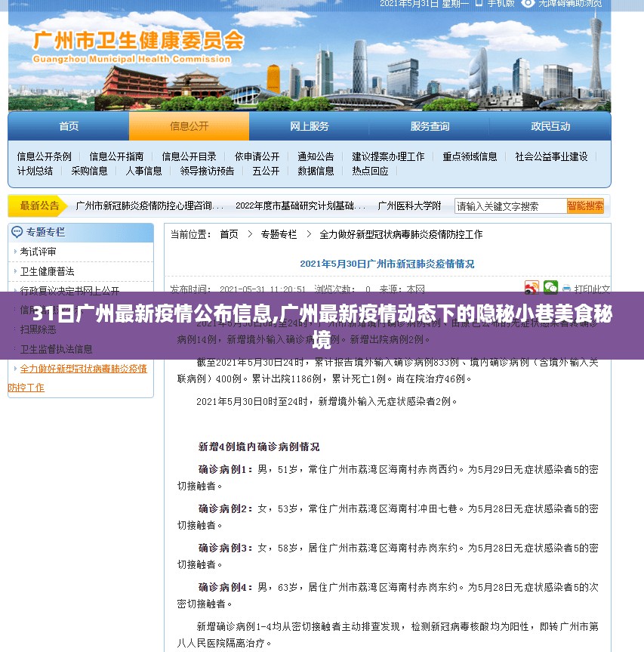
Task: Select the 服务查询 navigation tab
Action: tap(430, 126)
